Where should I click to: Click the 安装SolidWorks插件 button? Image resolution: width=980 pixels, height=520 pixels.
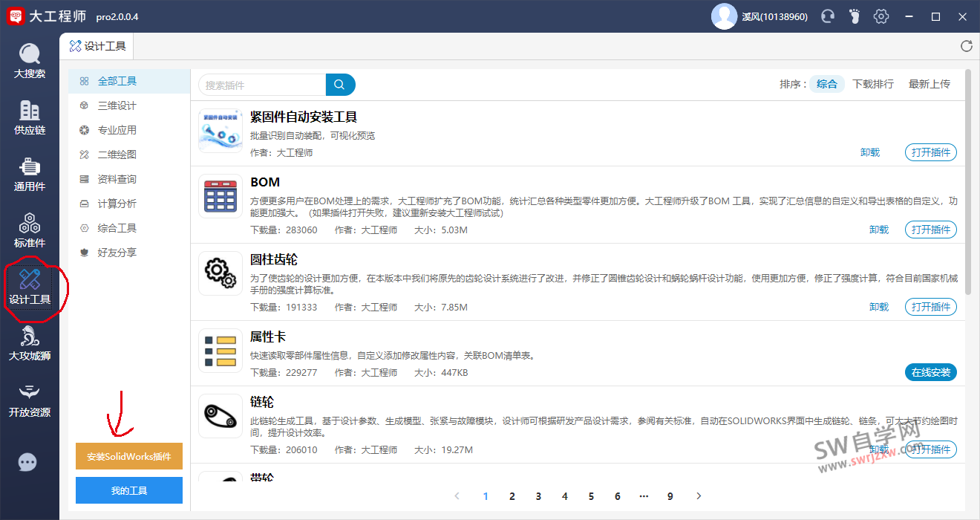[x=129, y=456]
